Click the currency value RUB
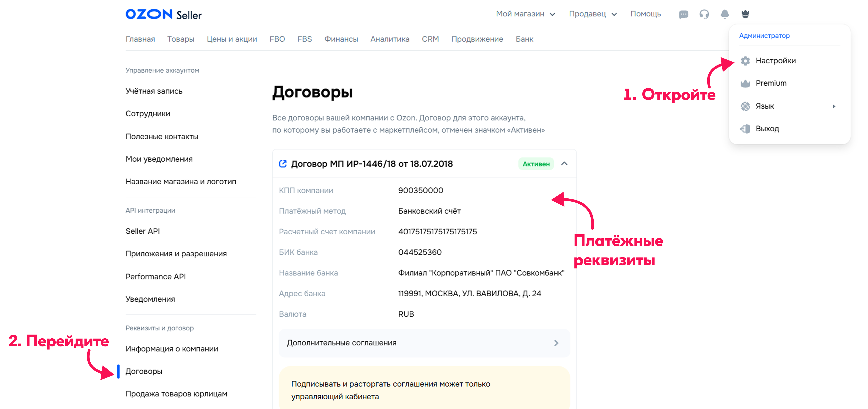This screenshot has width=868, height=409. point(406,314)
